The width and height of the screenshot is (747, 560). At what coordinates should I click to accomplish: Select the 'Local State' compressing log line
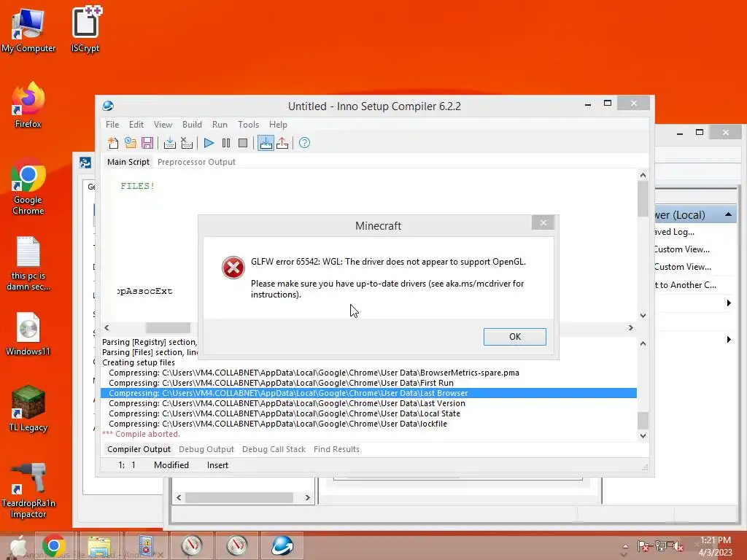click(368, 413)
